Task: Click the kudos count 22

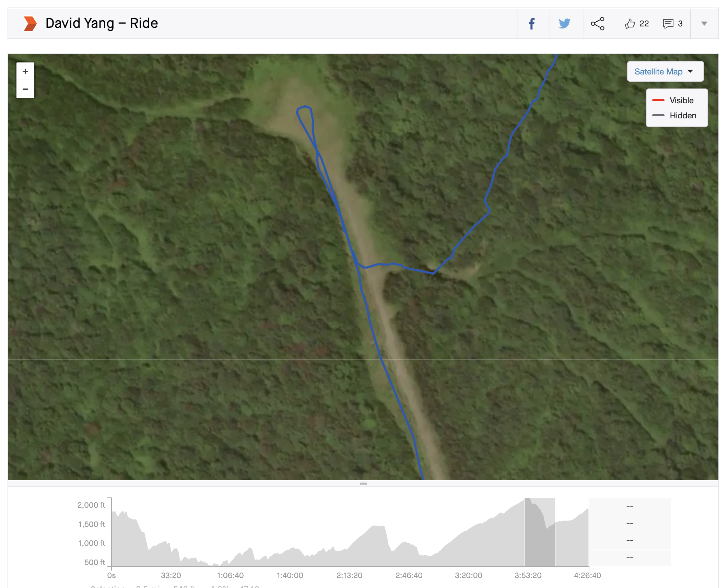Action: click(x=644, y=24)
